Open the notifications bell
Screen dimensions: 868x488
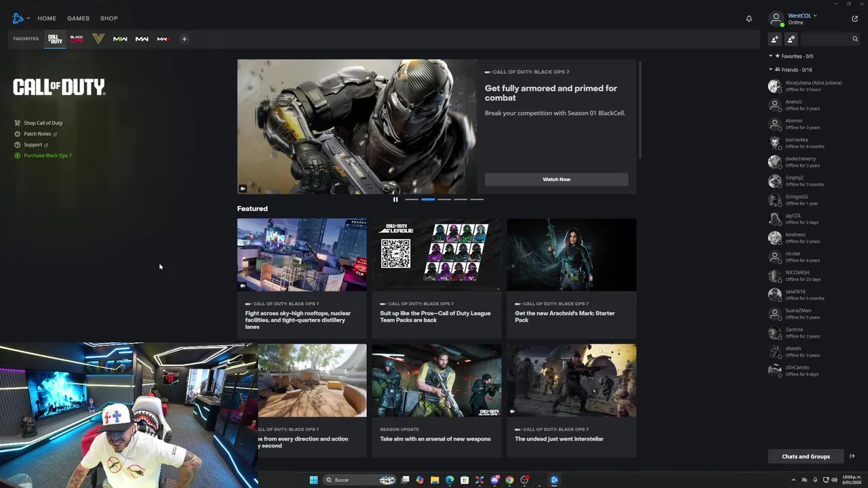point(749,18)
